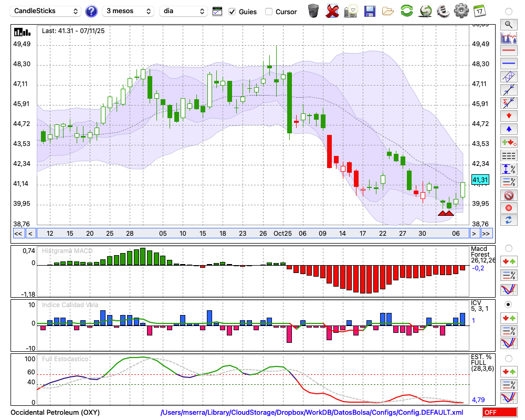Enable the Cursor checkbox
This screenshot has height=420, width=525.
pyautogui.click(x=269, y=12)
